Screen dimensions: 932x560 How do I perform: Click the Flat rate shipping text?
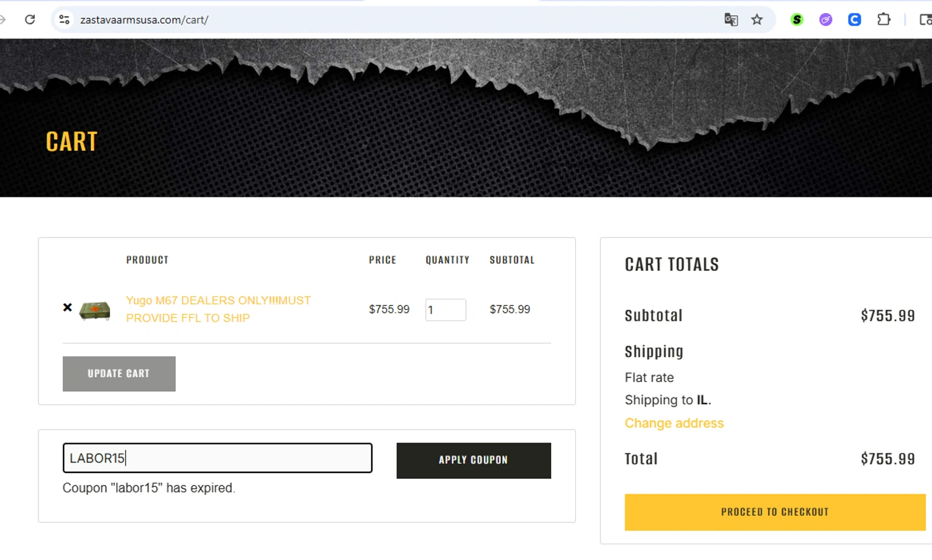point(649,377)
